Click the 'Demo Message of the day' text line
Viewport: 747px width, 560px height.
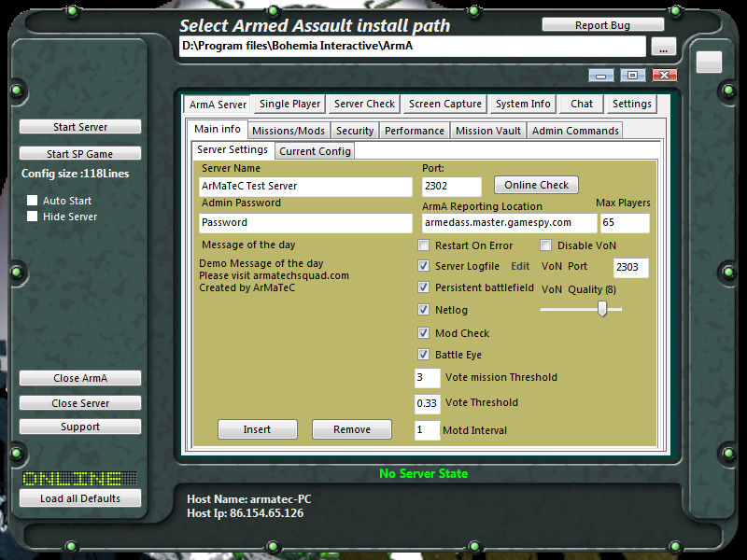pos(261,263)
